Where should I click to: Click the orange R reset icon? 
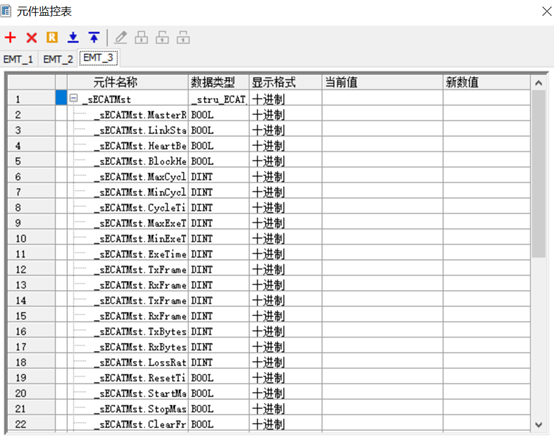point(52,37)
